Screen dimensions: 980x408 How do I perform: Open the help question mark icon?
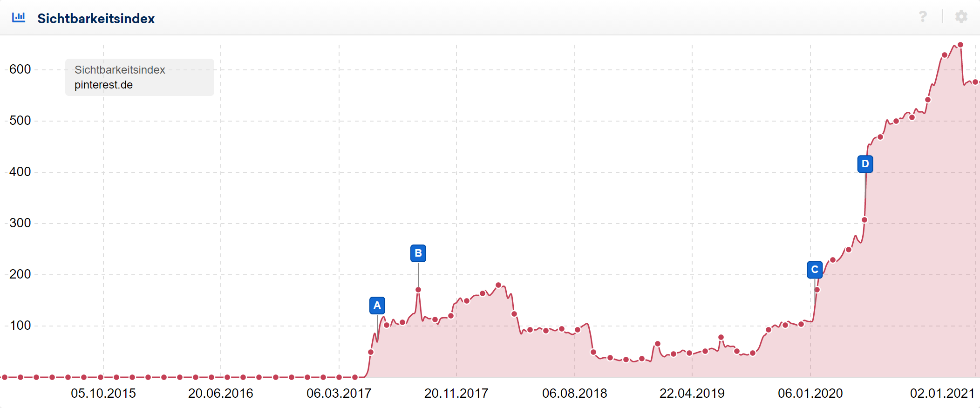[x=922, y=17]
